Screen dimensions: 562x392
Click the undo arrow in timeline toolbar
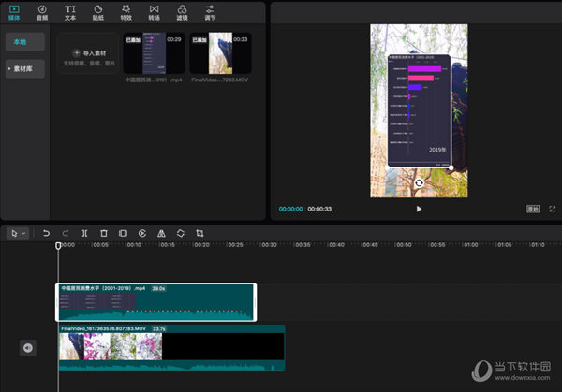pyautogui.click(x=46, y=233)
